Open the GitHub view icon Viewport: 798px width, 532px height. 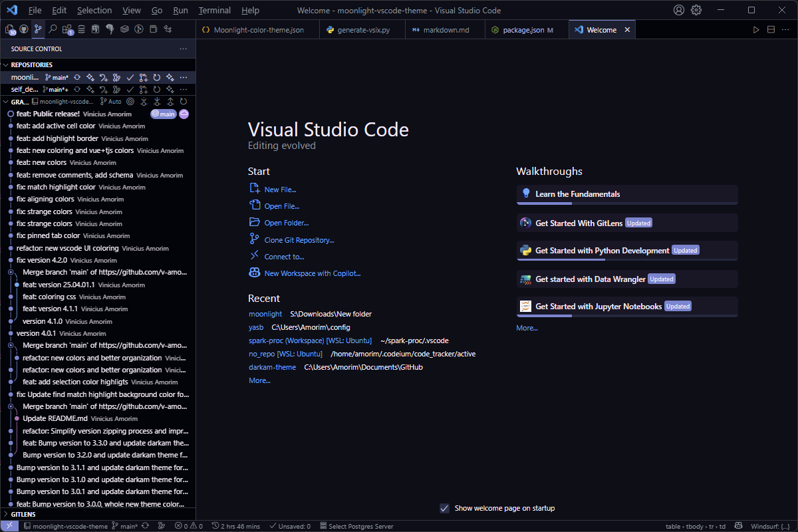24,29
